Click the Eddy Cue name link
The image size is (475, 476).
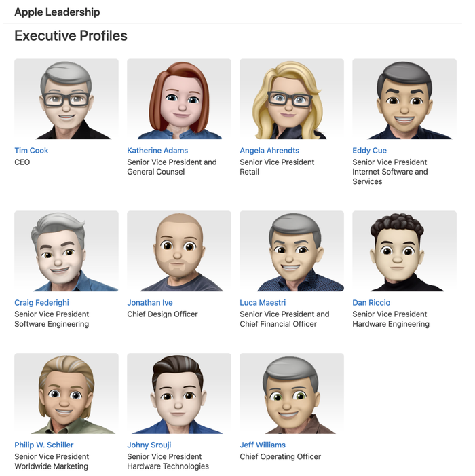pyautogui.click(x=369, y=151)
